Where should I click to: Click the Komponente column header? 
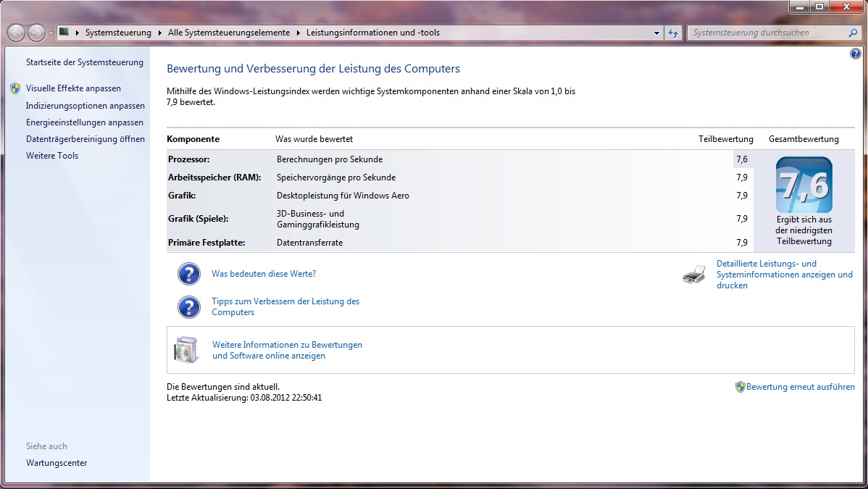[193, 139]
